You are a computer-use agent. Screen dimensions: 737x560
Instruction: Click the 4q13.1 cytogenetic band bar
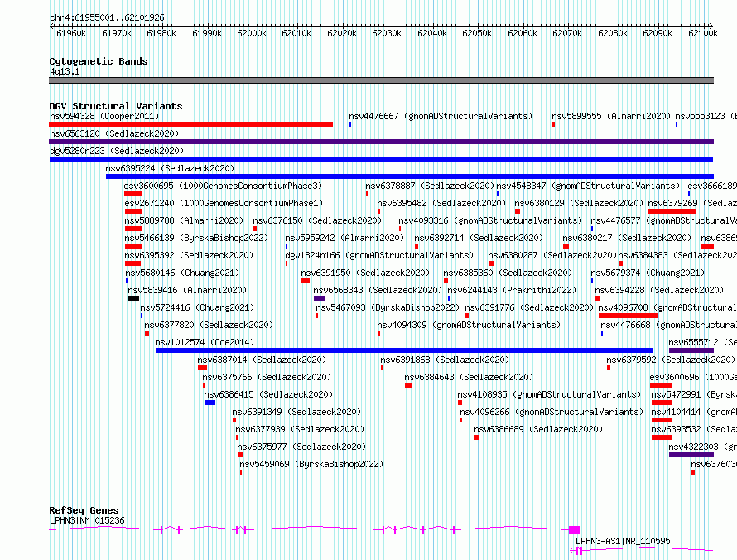pyautogui.click(x=381, y=80)
